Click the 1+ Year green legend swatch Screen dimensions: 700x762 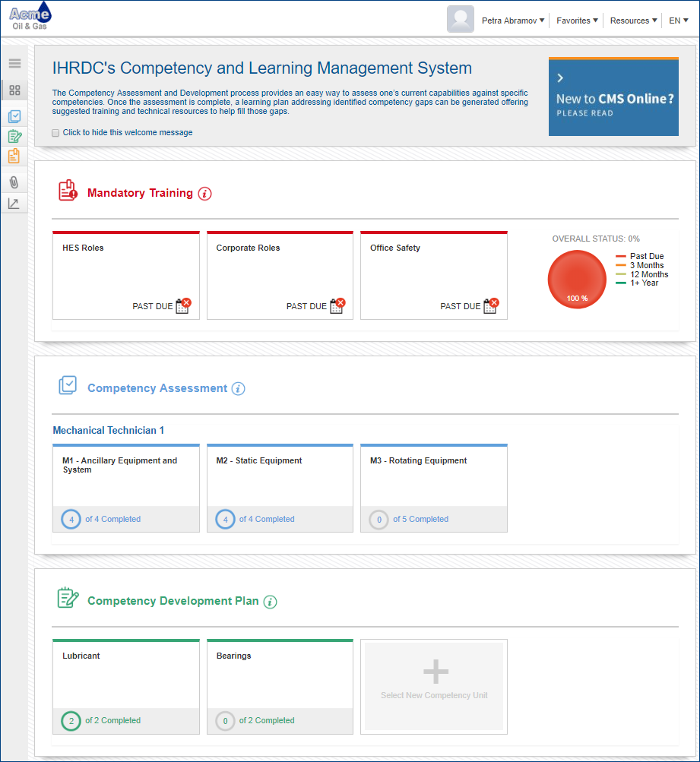point(621,283)
